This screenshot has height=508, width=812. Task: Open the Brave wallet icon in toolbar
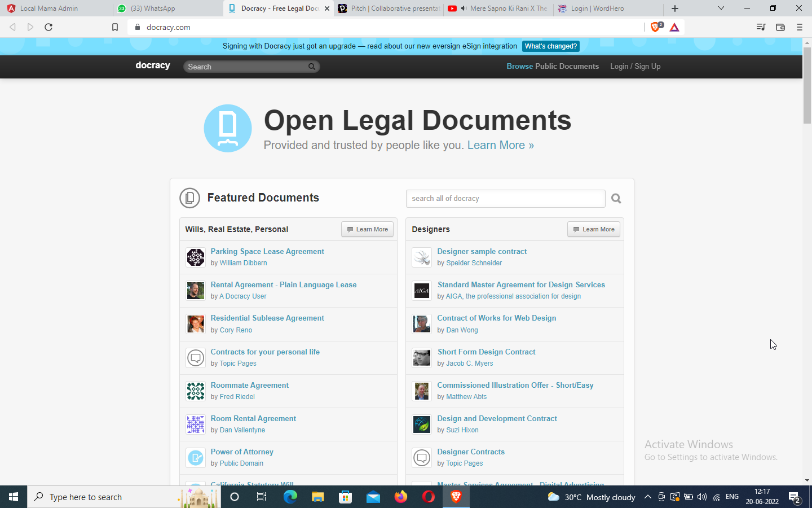point(780,27)
